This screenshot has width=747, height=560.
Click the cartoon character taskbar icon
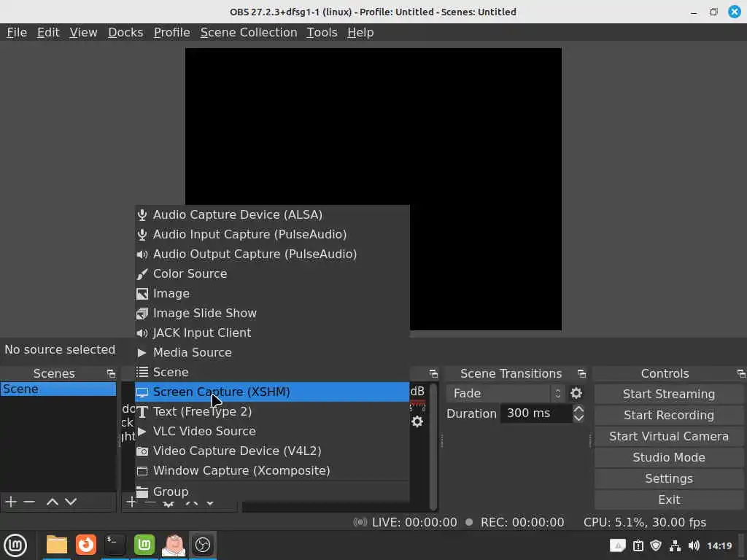[174, 545]
